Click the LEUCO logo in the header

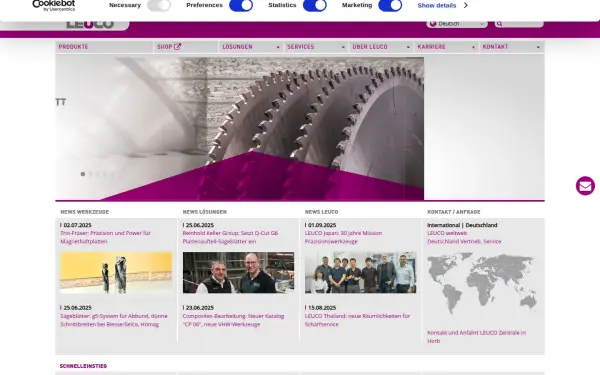(x=90, y=24)
